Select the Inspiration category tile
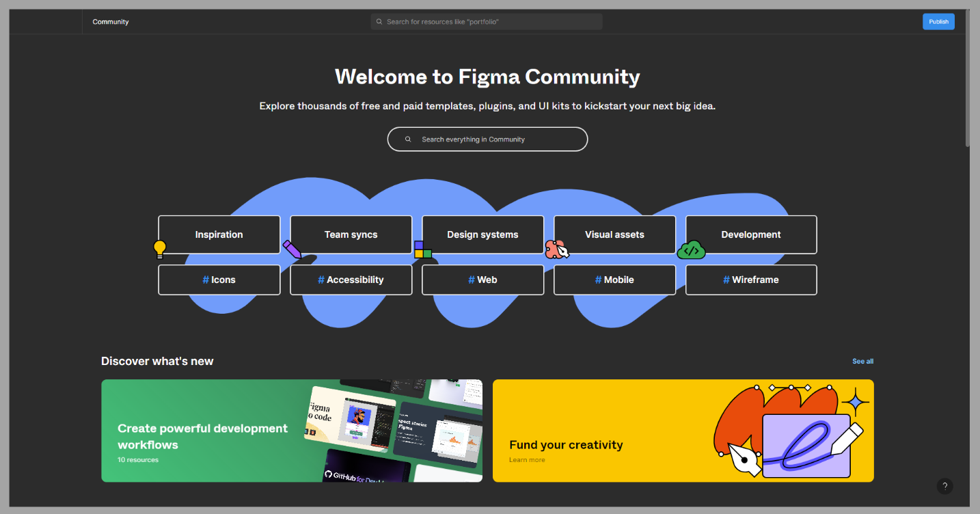Screen dimensions: 980x514 coord(219,234)
